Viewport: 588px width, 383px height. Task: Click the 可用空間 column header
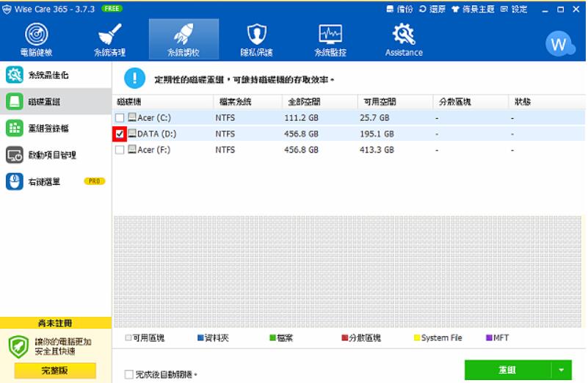coord(395,101)
